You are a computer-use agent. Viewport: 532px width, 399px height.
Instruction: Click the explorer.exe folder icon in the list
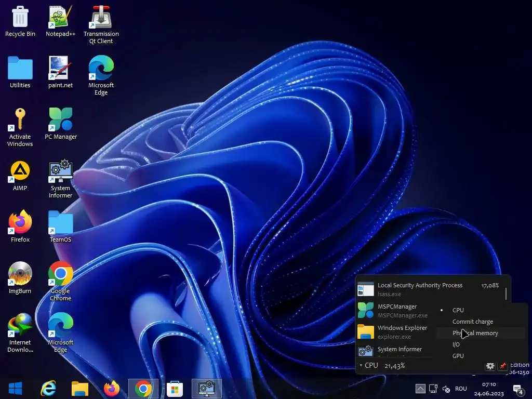click(x=366, y=332)
